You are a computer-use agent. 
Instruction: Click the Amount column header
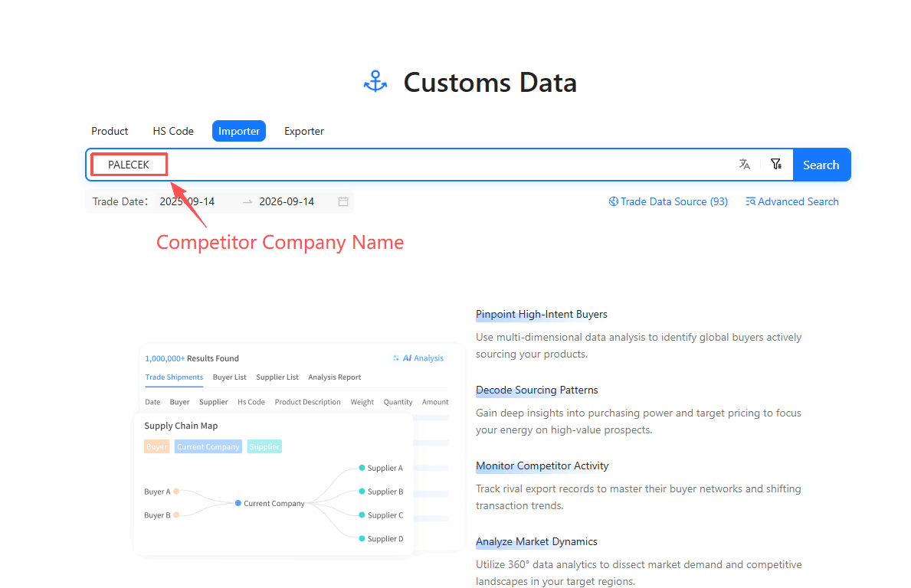(435, 402)
